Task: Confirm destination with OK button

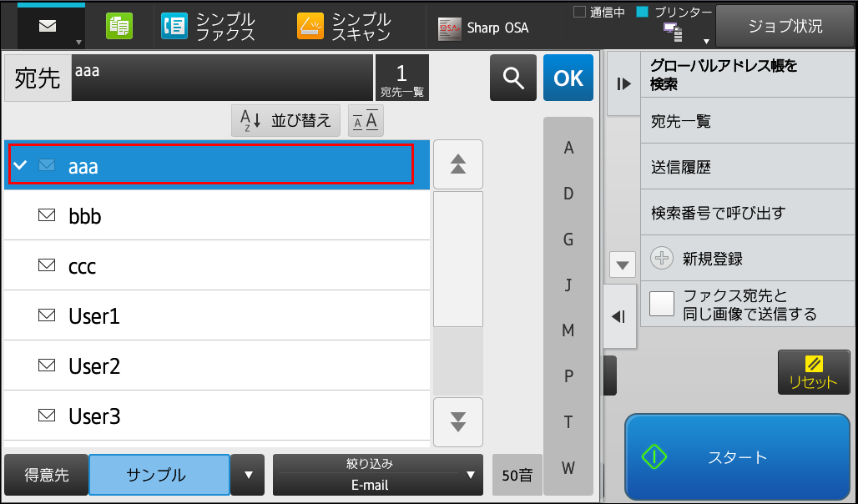Action: (x=568, y=78)
